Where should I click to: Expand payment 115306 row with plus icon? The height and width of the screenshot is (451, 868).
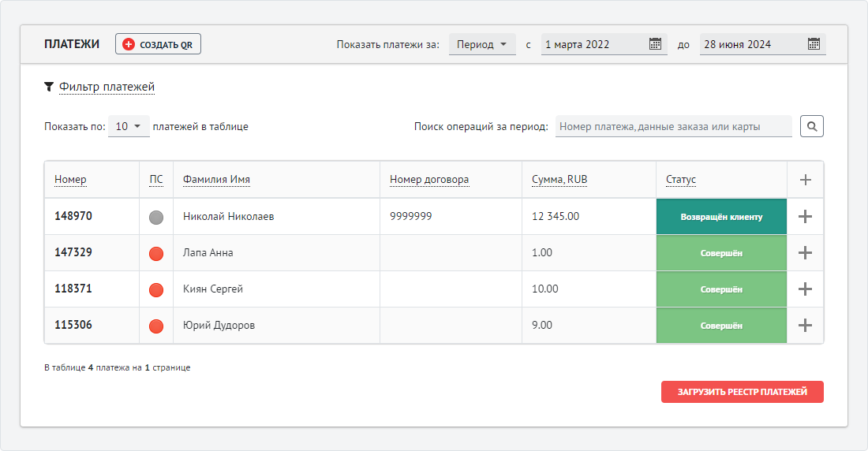(805, 326)
